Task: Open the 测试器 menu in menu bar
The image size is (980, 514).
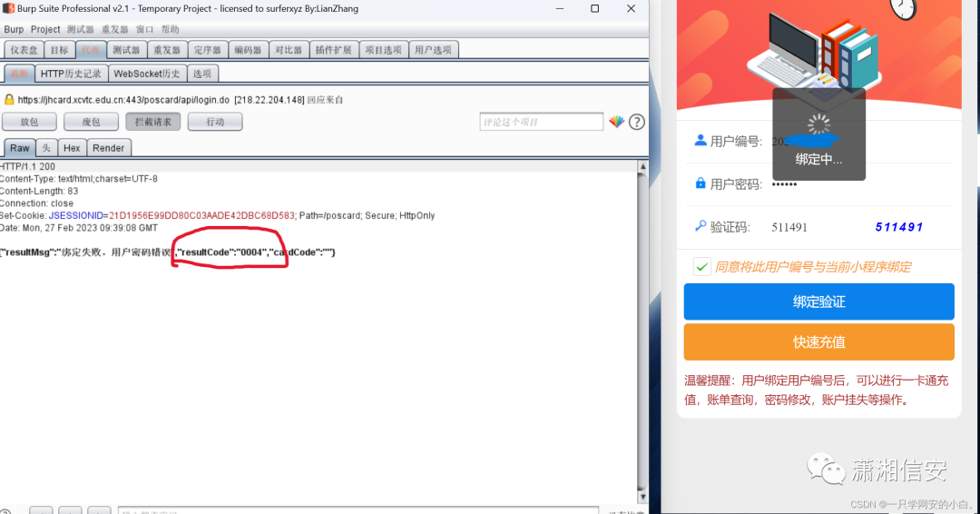Action: [x=80, y=29]
